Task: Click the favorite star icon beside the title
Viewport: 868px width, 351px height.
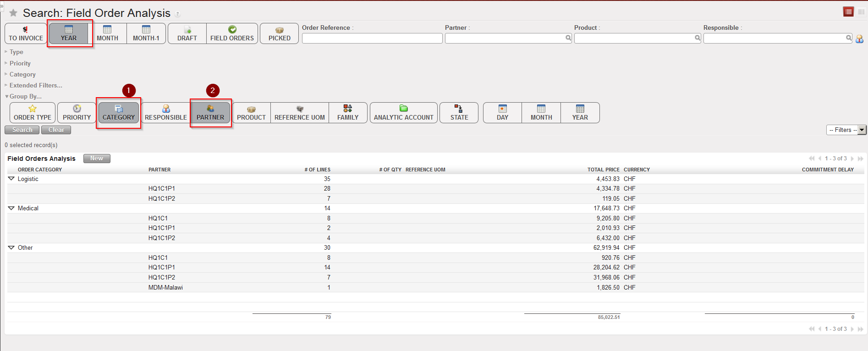Action: click(x=13, y=13)
